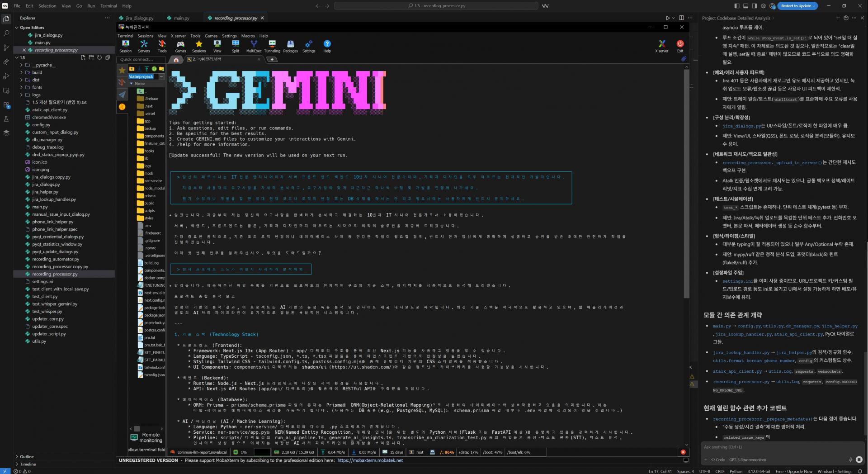
Task: Open the Sftp paper-plane sidebar tab
Action: coord(122,95)
